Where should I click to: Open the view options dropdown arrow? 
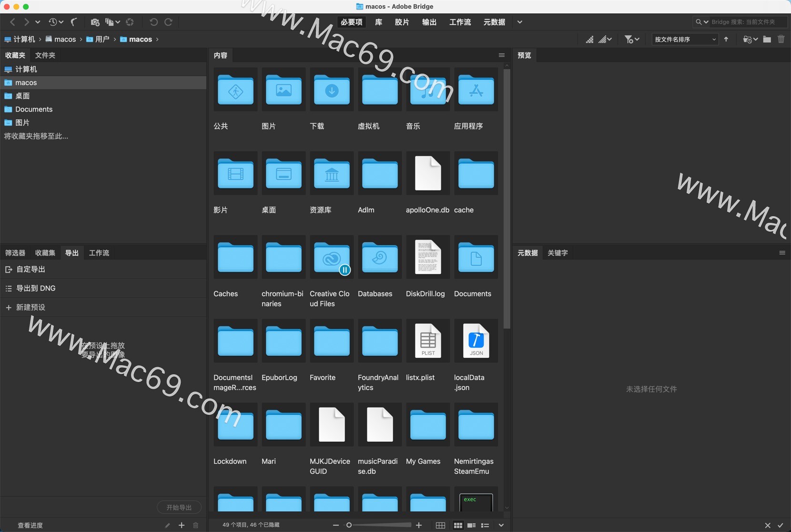[501, 525]
